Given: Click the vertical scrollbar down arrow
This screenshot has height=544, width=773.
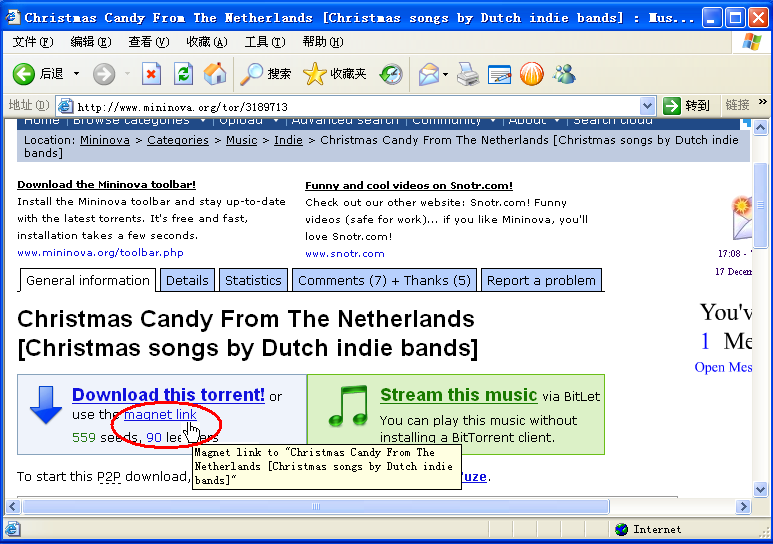Looking at the screenshot, I should (x=760, y=489).
